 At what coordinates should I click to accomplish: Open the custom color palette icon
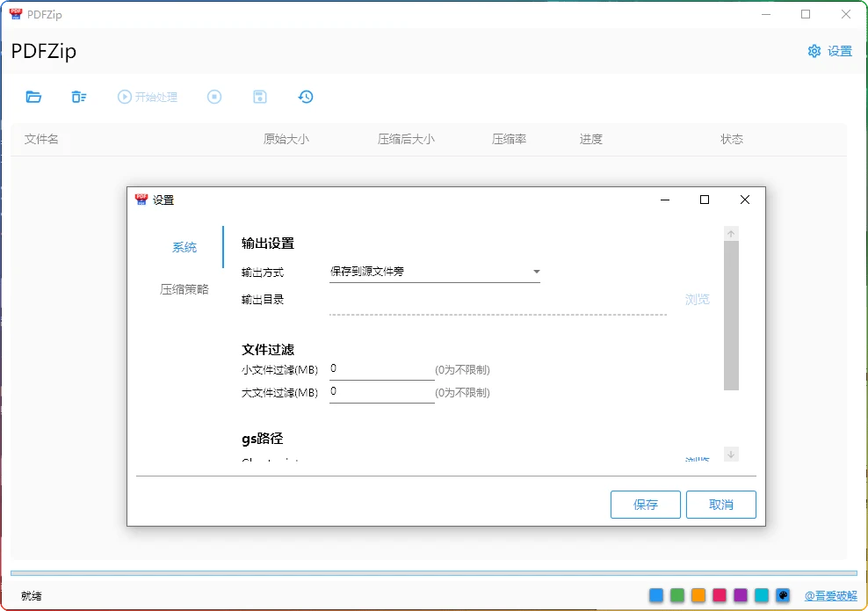(x=783, y=595)
